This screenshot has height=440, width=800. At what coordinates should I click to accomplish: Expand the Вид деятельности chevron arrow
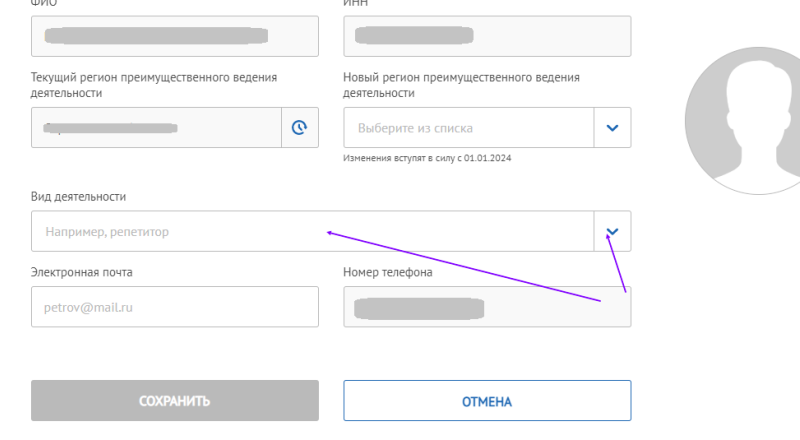[612, 231]
